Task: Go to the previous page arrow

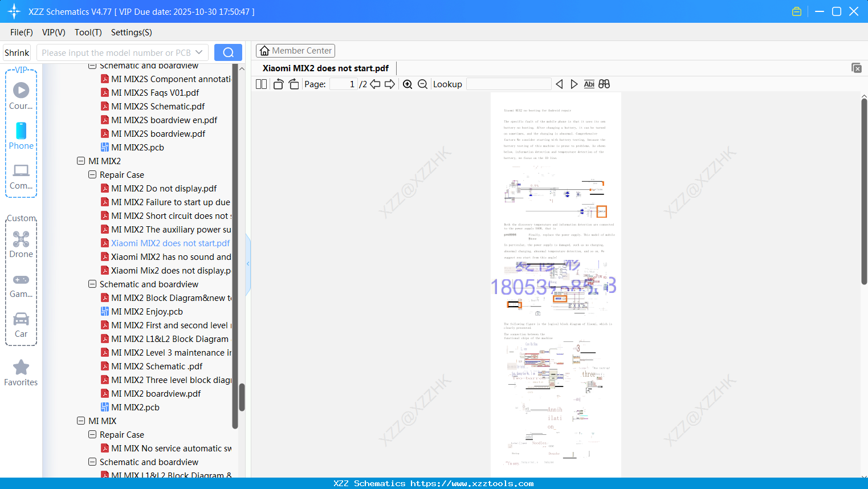Action: click(375, 84)
